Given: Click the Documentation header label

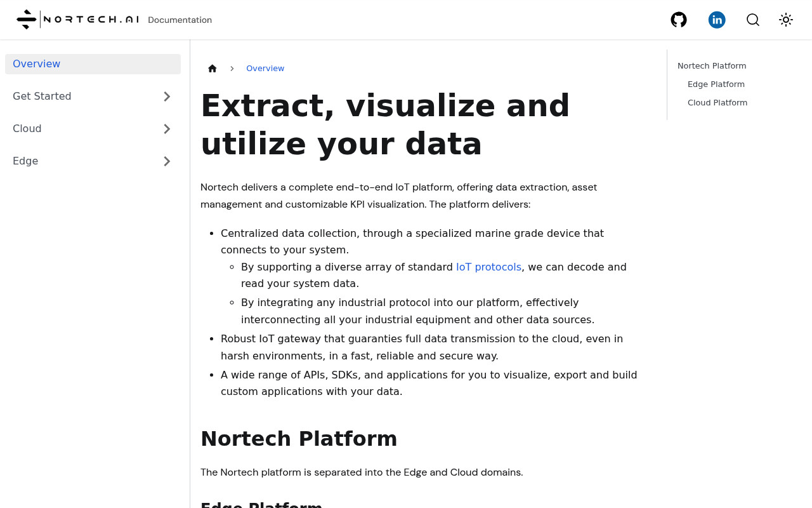Looking at the screenshot, I should [x=180, y=20].
